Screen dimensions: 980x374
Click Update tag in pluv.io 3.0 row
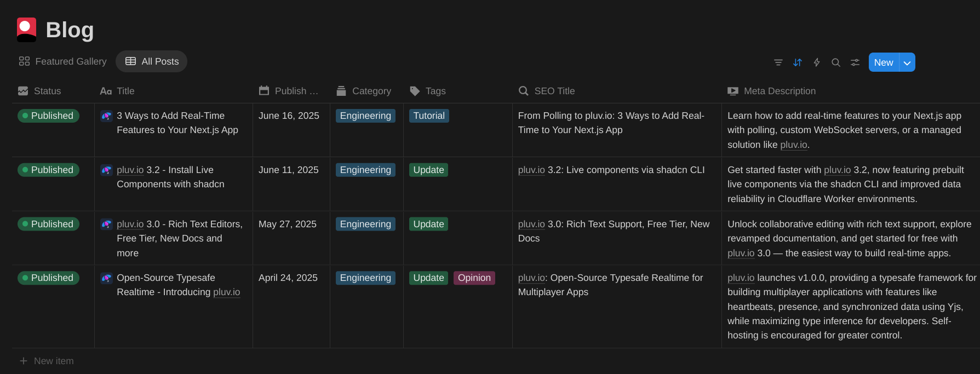coord(428,224)
